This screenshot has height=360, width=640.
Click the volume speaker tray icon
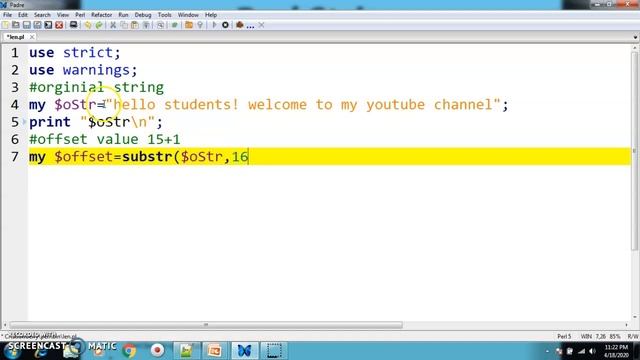coord(593,351)
